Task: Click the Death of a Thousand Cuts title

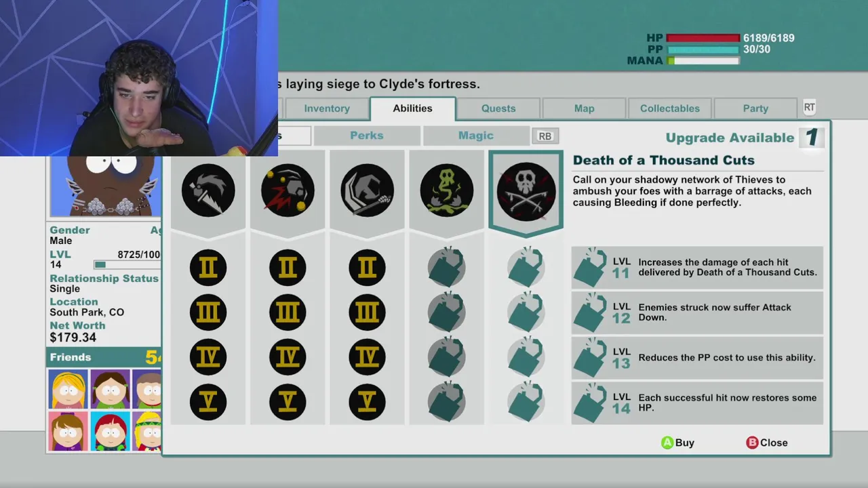Action: click(664, 161)
